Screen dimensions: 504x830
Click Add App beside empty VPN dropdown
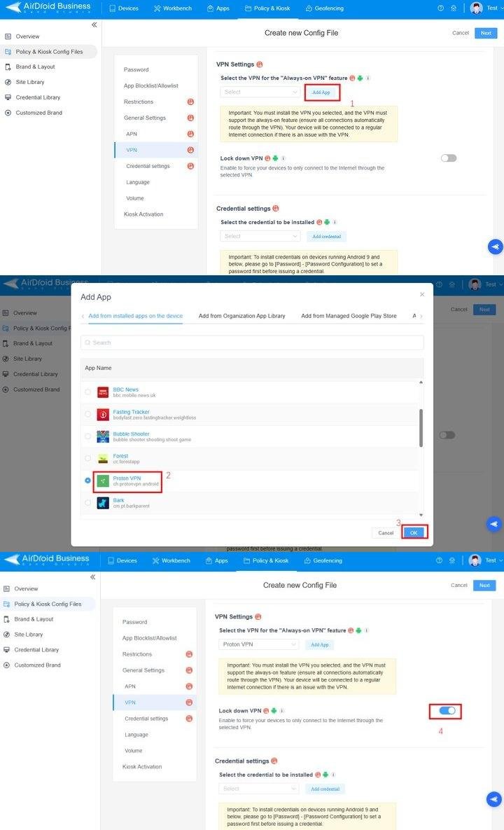(x=321, y=92)
